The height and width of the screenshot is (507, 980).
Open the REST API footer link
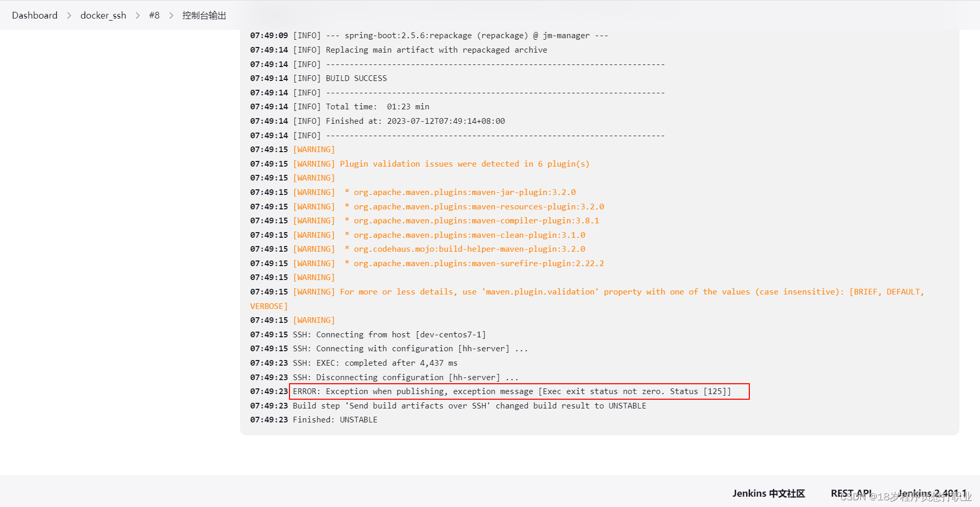tap(852, 494)
